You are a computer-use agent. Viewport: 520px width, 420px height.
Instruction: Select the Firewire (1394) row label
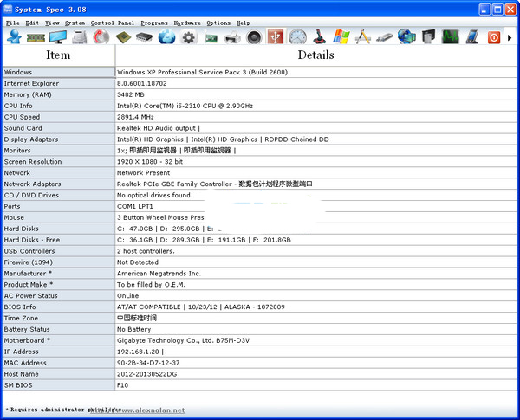59,262
